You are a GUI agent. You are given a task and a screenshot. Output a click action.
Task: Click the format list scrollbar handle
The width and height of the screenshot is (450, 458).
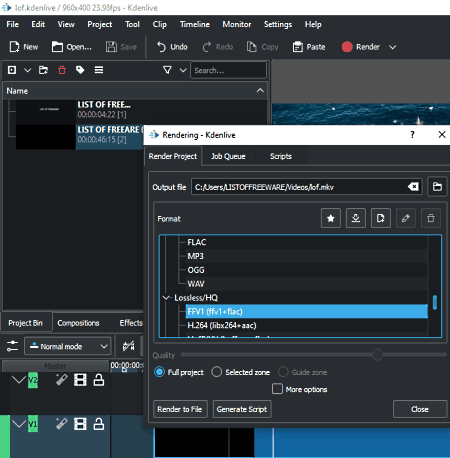pyautogui.click(x=435, y=303)
